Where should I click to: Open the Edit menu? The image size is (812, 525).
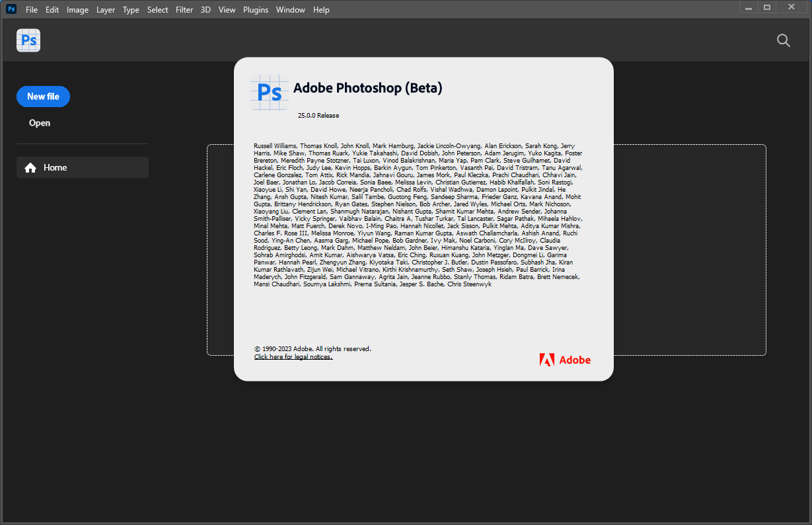pos(52,10)
